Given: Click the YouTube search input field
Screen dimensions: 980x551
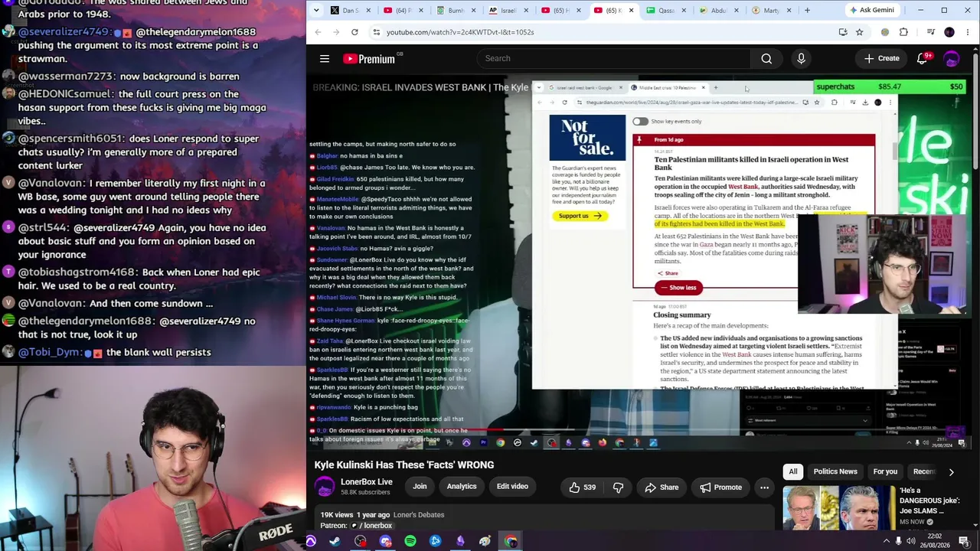Looking at the screenshot, I should click(x=613, y=59).
